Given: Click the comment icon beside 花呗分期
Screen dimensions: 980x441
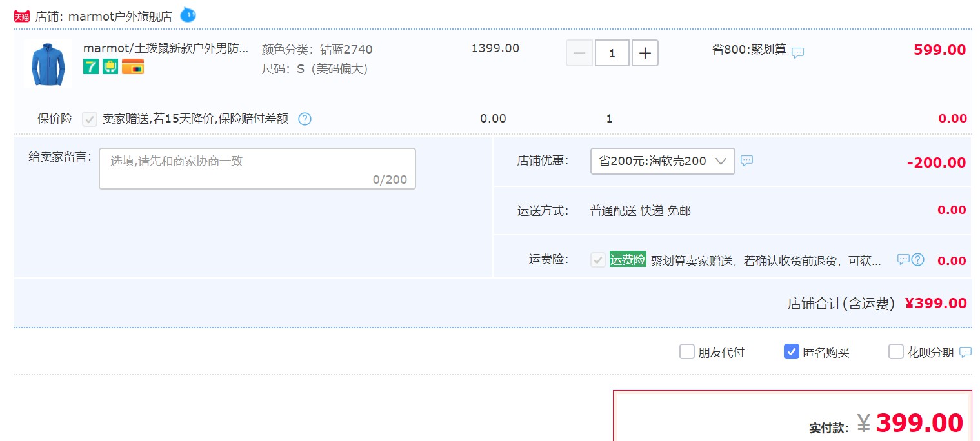Looking at the screenshot, I should [966, 352].
